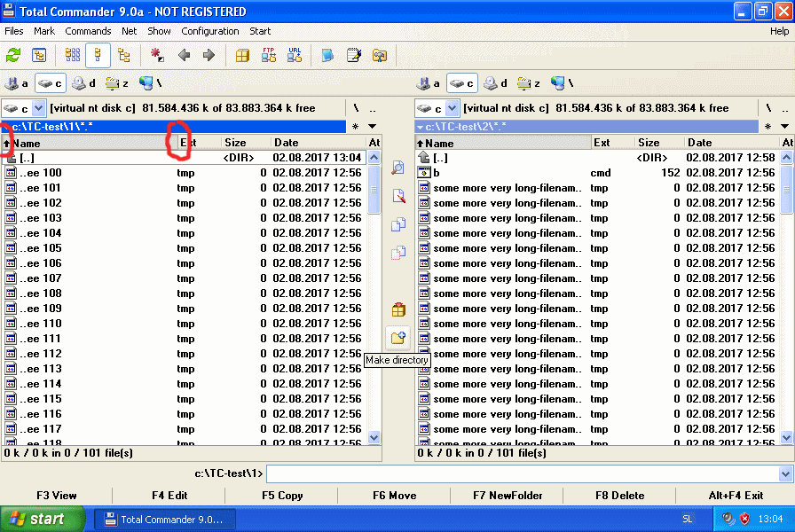Click the second toolbar icon beside the refresh arrows
795x532 pixels.
tap(39, 55)
